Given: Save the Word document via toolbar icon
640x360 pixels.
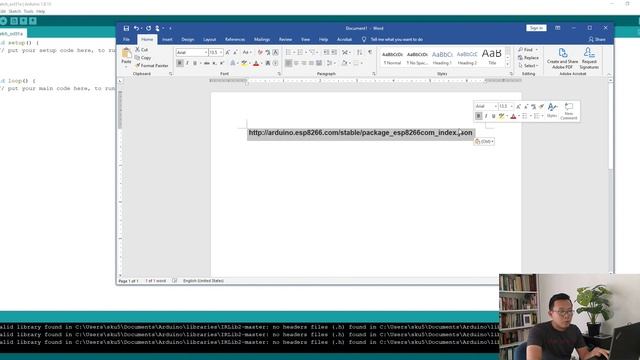Looking at the screenshot, I should (126, 28).
